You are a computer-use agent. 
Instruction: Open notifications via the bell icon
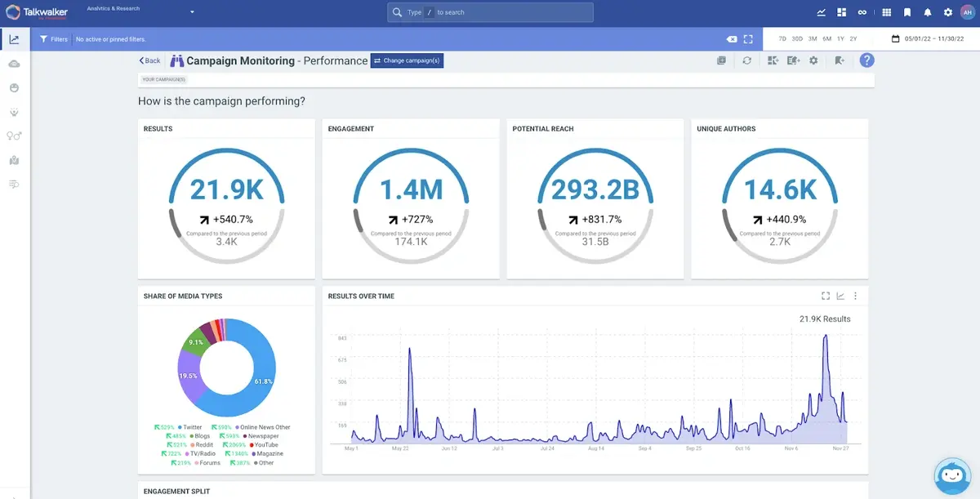[x=926, y=11]
